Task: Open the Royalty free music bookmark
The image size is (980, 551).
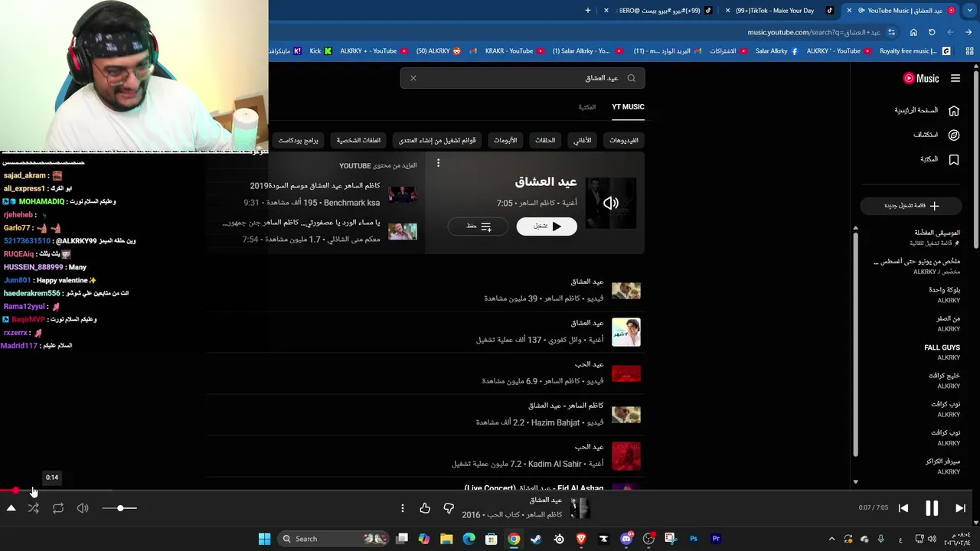Action: pos(915,51)
